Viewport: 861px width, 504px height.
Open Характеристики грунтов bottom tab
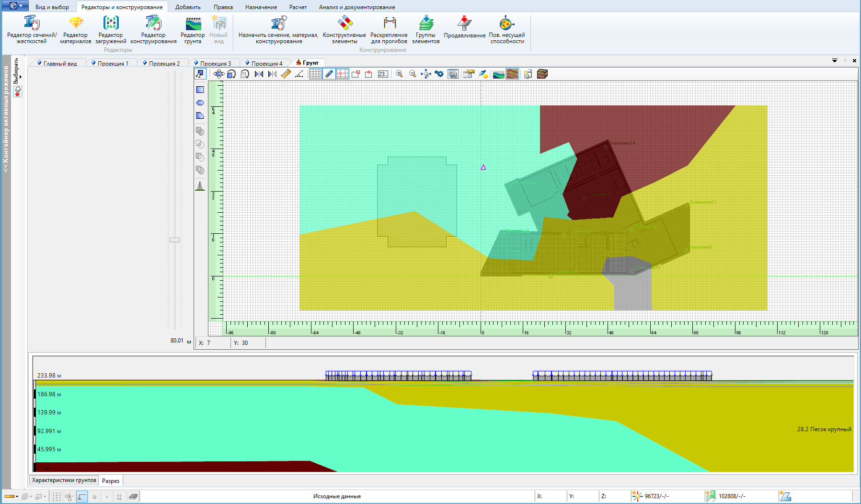[x=64, y=480]
